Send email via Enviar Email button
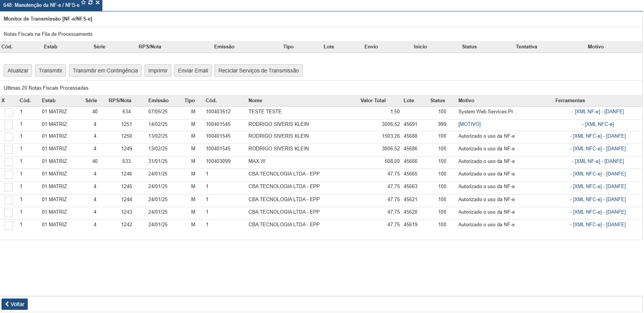Screen dimensions: 644x313 [x=193, y=70]
